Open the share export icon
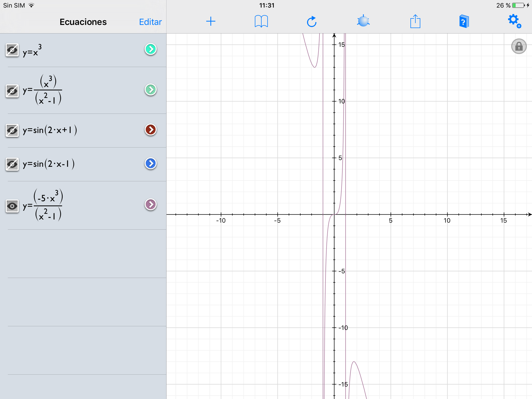532x399 pixels. click(415, 21)
